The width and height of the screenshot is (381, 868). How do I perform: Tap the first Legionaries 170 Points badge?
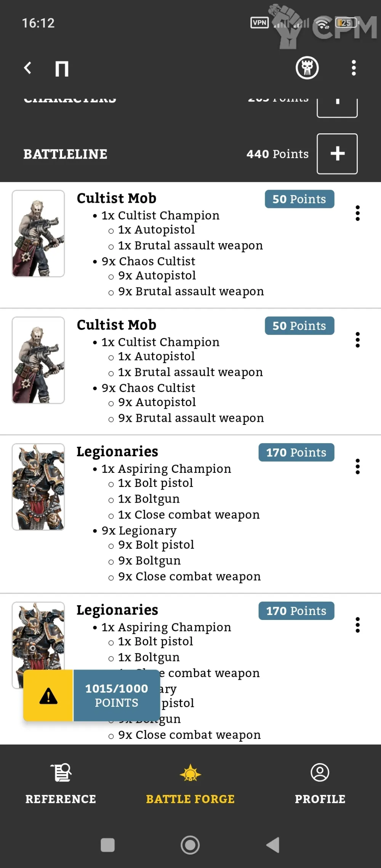[x=296, y=452]
